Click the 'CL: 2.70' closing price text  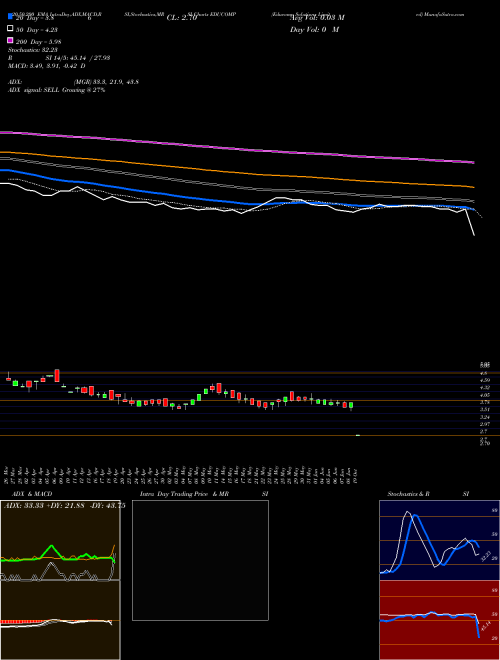click(182, 18)
